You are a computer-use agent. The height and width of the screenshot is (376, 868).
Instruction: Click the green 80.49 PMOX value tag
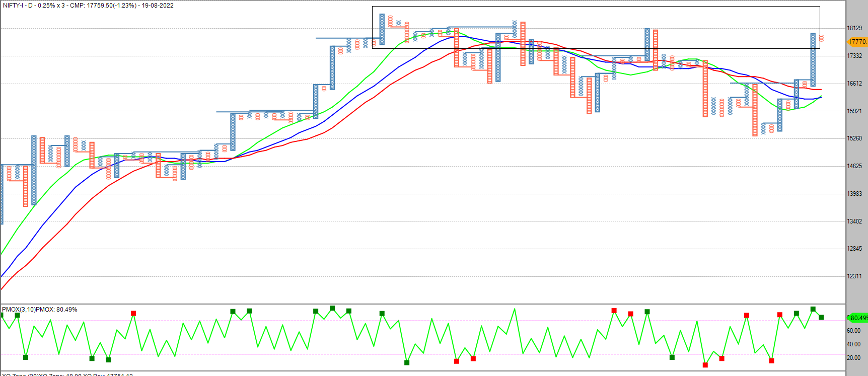click(x=858, y=318)
